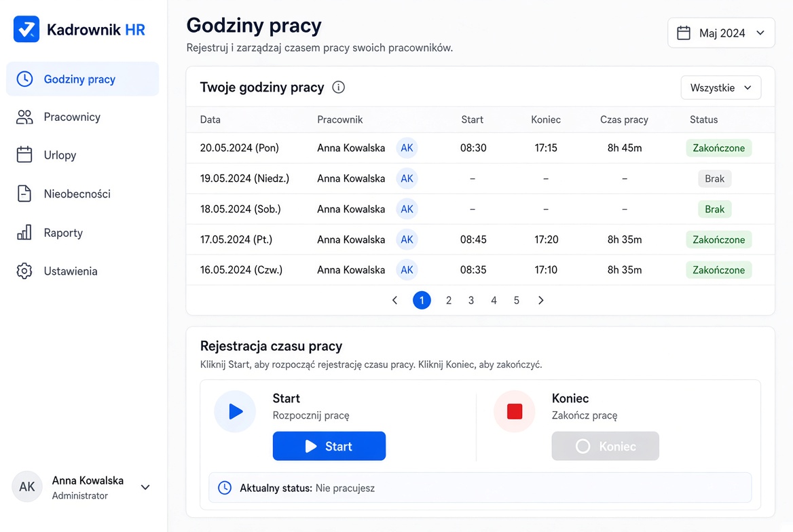Open Ustawienia in the sidebar
The image size is (793, 532).
click(82, 271)
